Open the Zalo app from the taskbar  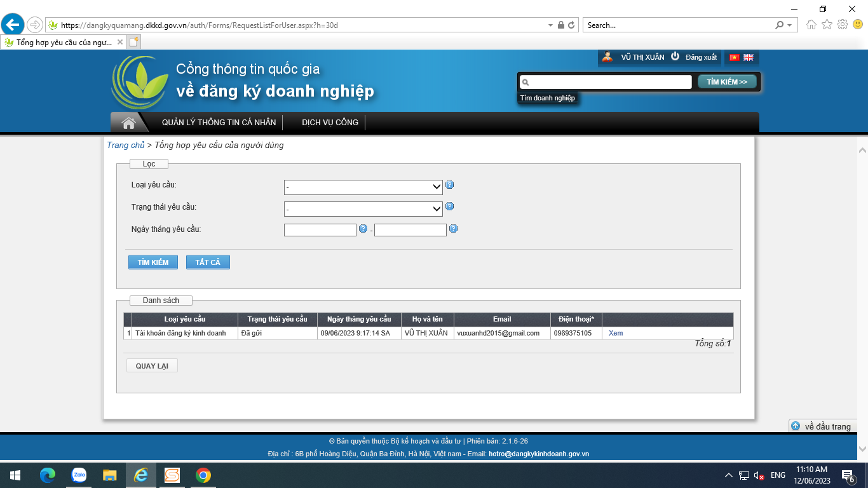[79, 475]
